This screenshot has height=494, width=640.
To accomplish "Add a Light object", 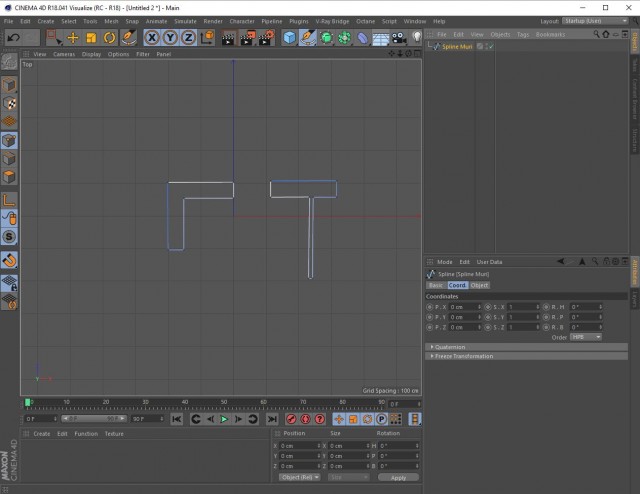I will (416, 38).
